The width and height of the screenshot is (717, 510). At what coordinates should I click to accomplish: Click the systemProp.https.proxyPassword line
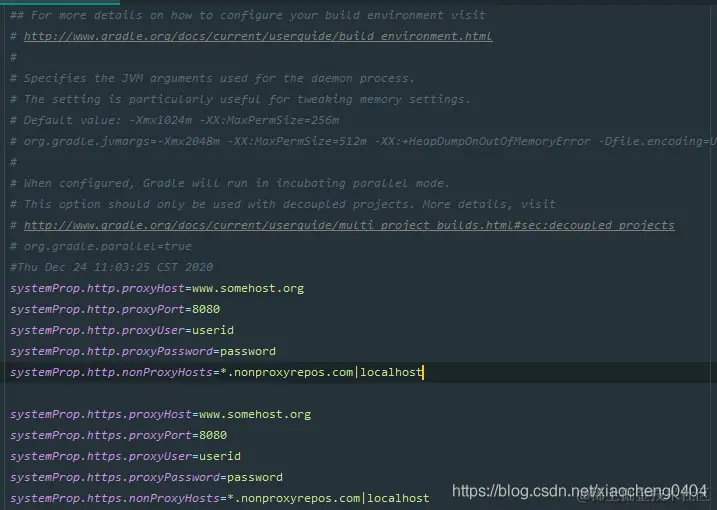click(x=146, y=477)
